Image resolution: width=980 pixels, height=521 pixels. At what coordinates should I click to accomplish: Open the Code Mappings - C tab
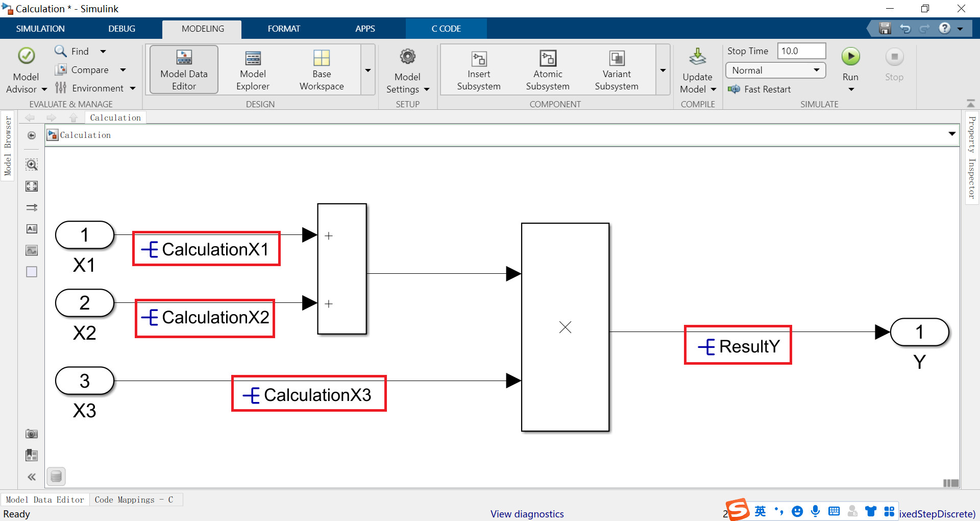pyautogui.click(x=134, y=500)
